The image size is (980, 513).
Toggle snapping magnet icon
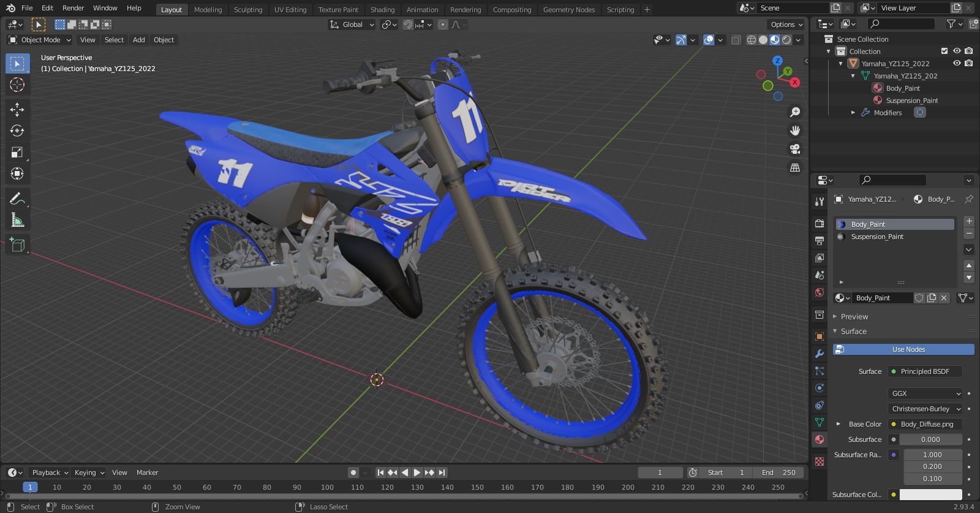[407, 25]
